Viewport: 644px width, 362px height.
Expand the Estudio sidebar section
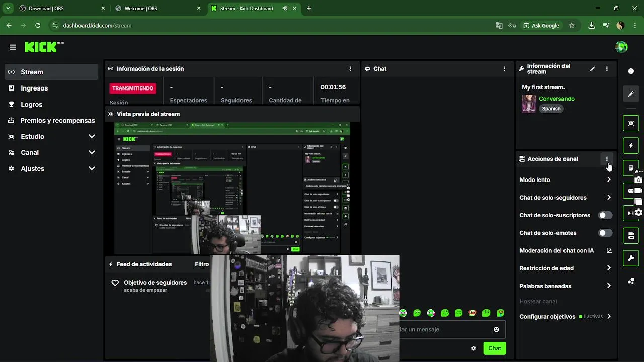point(92,136)
